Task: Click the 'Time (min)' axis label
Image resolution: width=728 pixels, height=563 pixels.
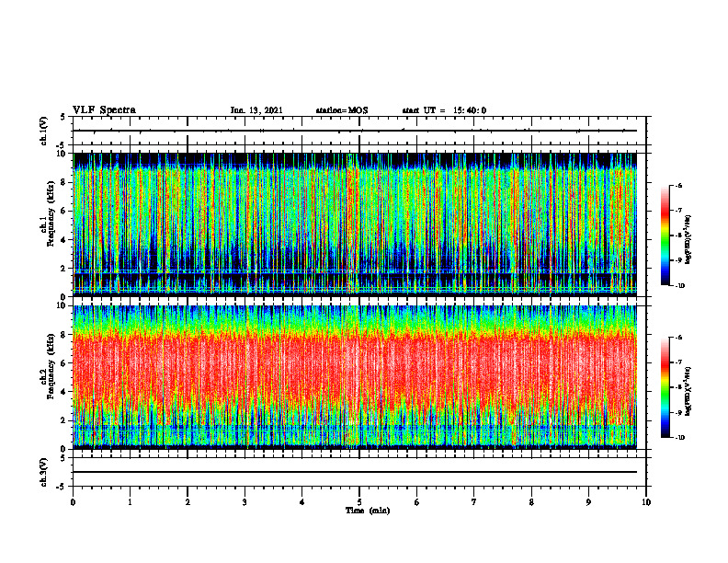Action: pyautogui.click(x=368, y=511)
